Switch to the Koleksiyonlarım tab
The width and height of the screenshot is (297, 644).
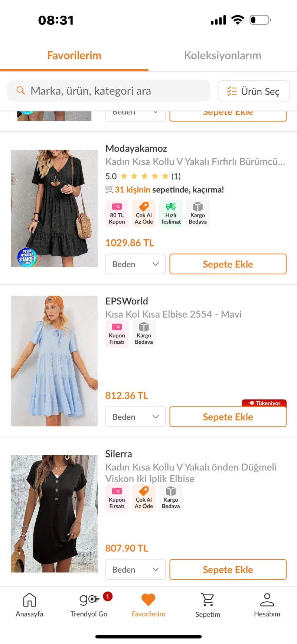pyautogui.click(x=223, y=55)
